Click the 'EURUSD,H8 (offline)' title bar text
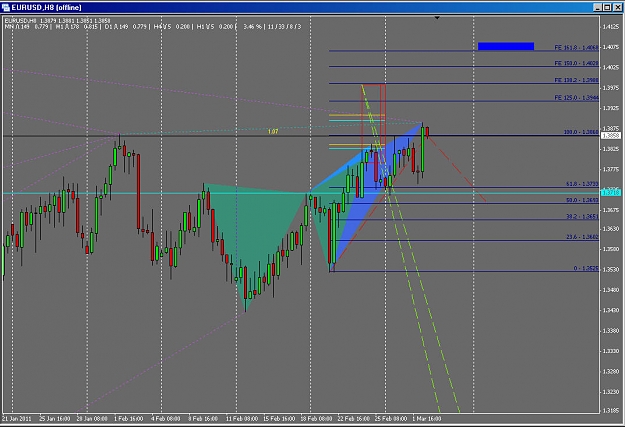Viewport: 625px width, 427px height. pyautogui.click(x=46, y=7)
